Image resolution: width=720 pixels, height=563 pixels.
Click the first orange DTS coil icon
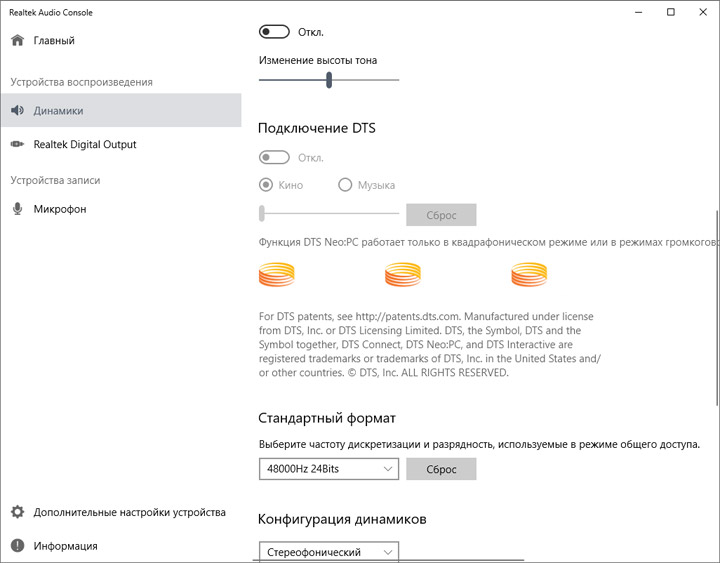tap(277, 274)
